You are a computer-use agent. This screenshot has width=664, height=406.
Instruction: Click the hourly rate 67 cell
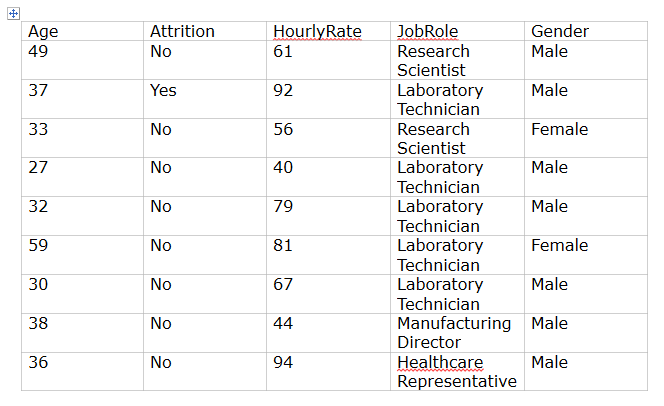click(283, 284)
